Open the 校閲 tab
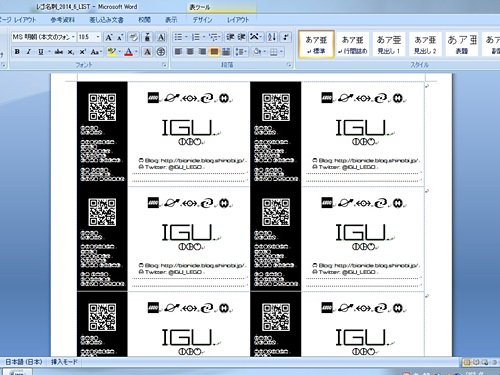This screenshot has height=375, width=500. tap(145, 20)
